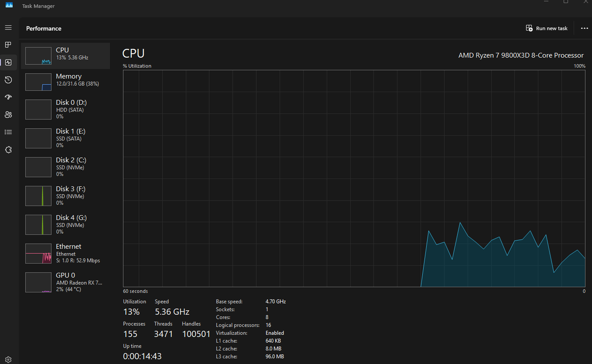The height and width of the screenshot is (364, 592).
Task: Select Disk 3 (F:) NVMe entry
Action: click(66, 196)
